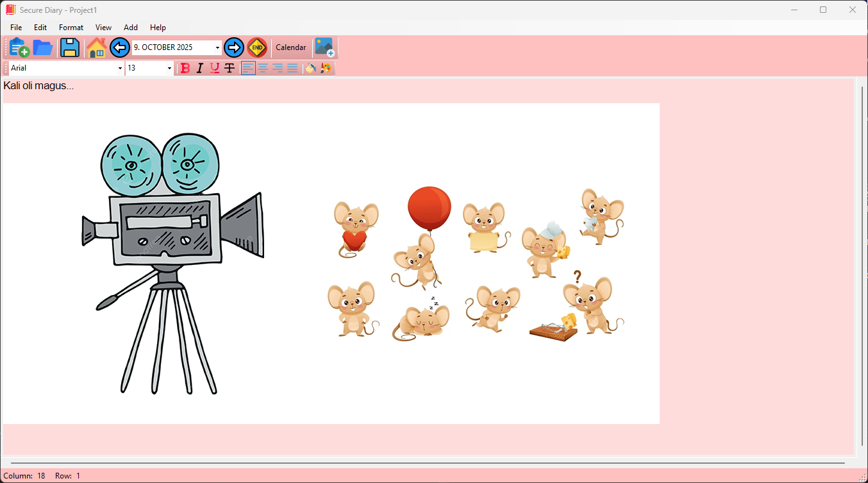
Task: Expand the font size 13 dropdown
Action: point(169,68)
